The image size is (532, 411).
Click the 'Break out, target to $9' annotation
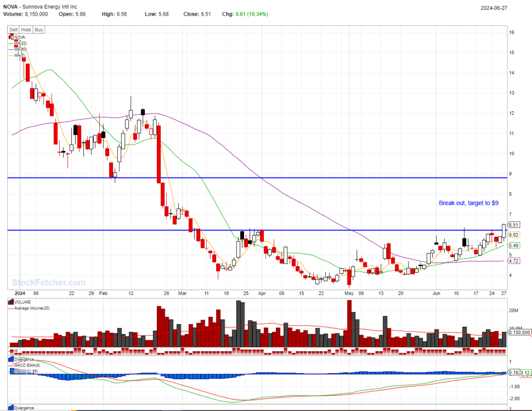click(x=469, y=203)
